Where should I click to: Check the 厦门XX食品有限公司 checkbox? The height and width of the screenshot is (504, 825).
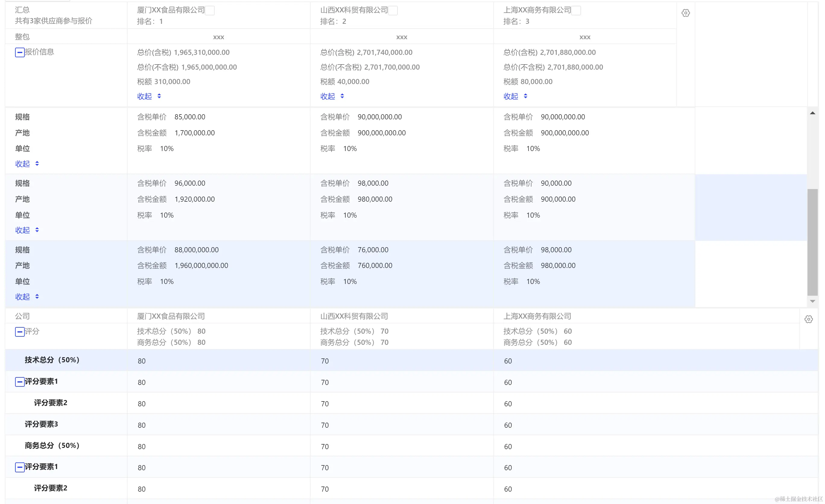pos(210,11)
